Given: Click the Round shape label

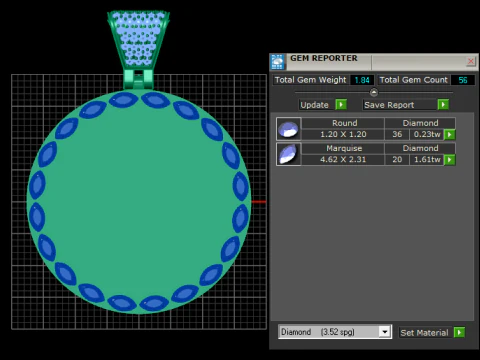Looking at the screenshot, I should [x=344, y=123].
